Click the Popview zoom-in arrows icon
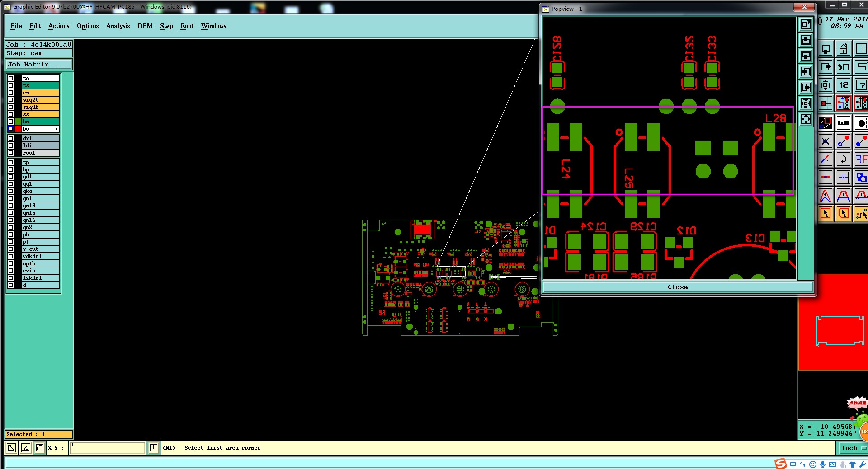Image resolution: width=868 pixels, height=469 pixels. point(806,103)
